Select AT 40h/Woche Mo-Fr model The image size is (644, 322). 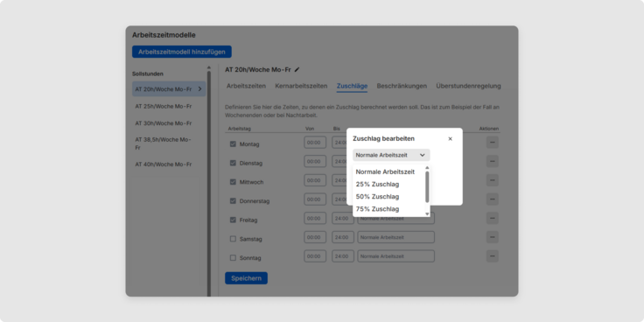click(164, 164)
